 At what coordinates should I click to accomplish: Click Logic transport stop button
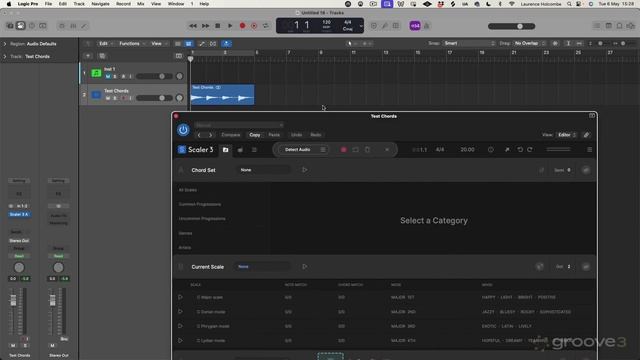click(x=218, y=26)
